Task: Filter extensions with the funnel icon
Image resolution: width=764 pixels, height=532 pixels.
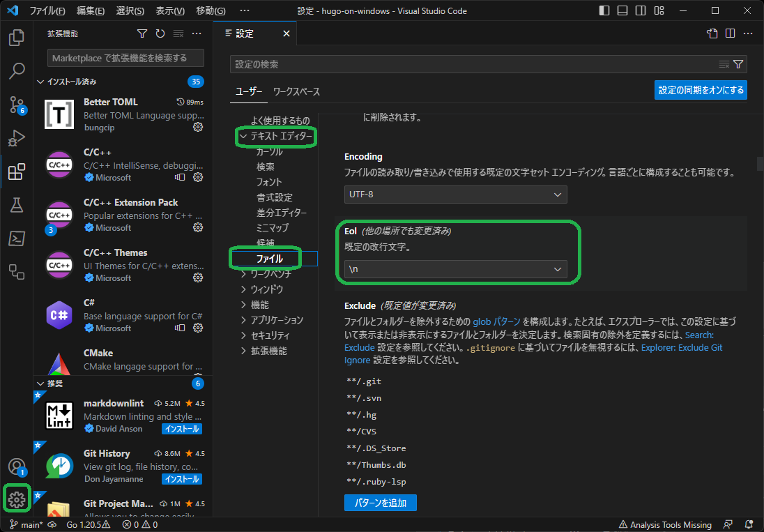Action: pyautogui.click(x=142, y=33)
